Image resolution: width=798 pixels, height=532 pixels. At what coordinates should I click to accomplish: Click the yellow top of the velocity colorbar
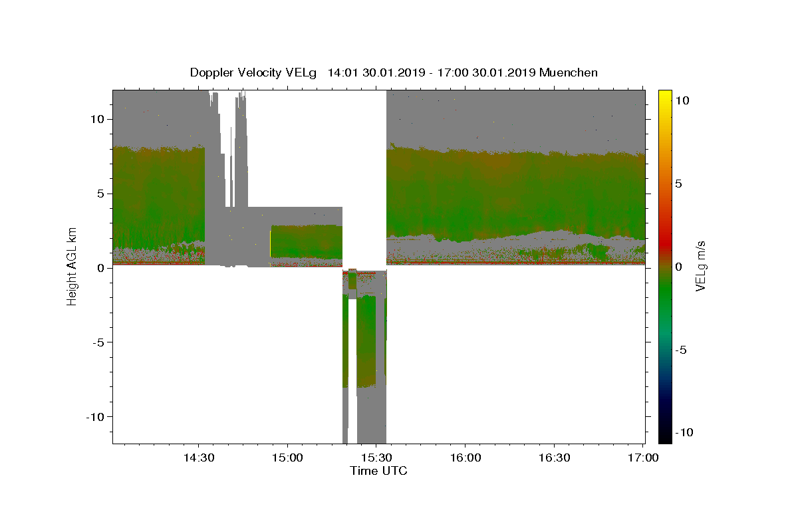(664, 98)
